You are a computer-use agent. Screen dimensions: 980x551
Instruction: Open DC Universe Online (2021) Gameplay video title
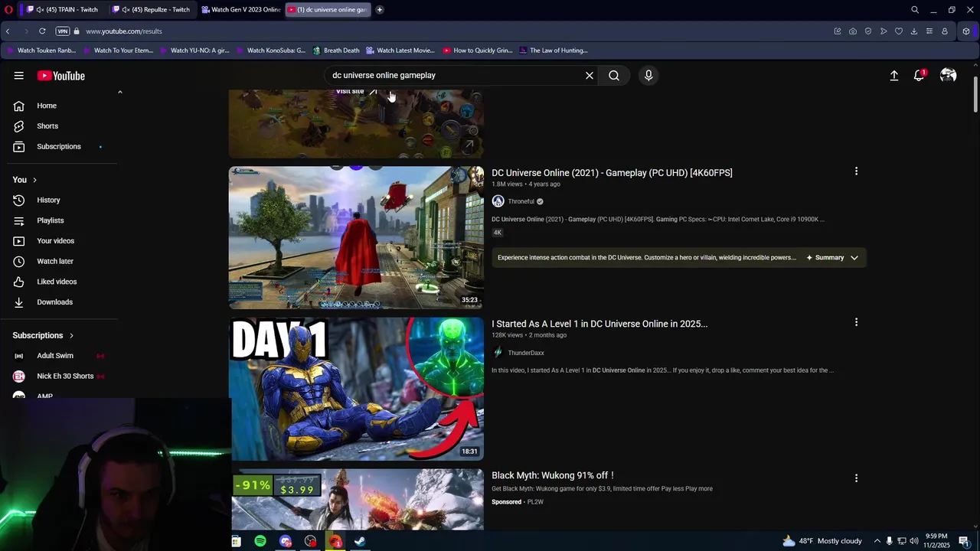click(612, 173)
